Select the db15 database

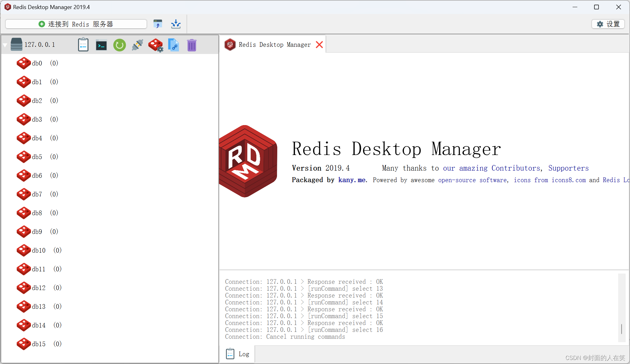(38, 344)
